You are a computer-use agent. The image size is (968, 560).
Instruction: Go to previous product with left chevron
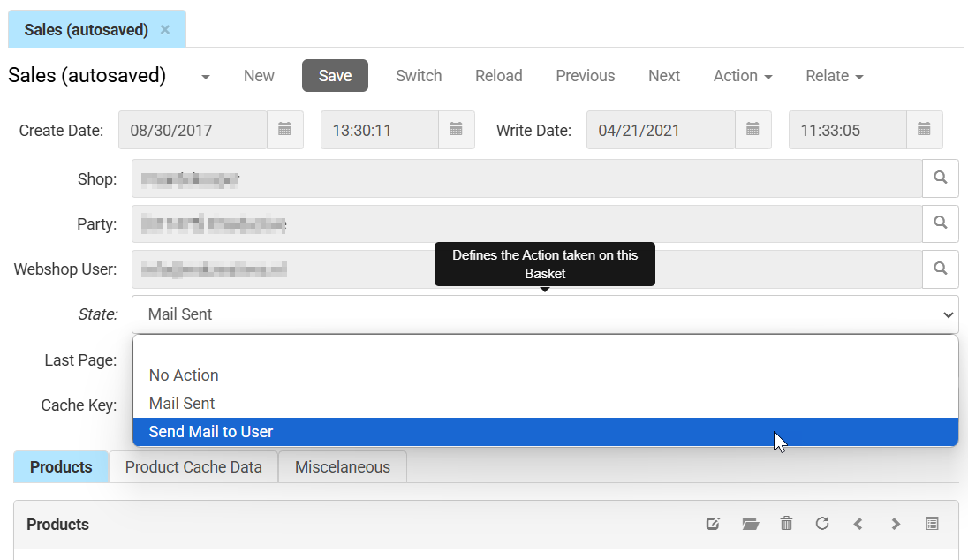point(858,524)
